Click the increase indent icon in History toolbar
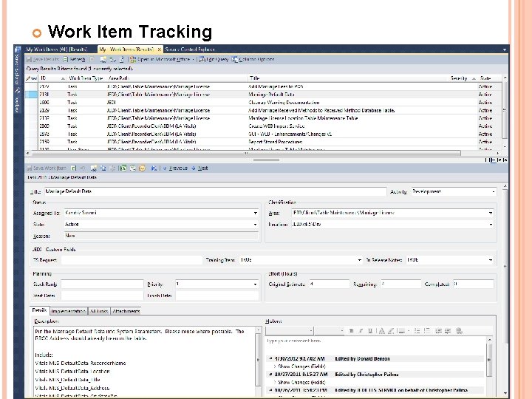Screen dimensions: 532x399 coord(448,331)
